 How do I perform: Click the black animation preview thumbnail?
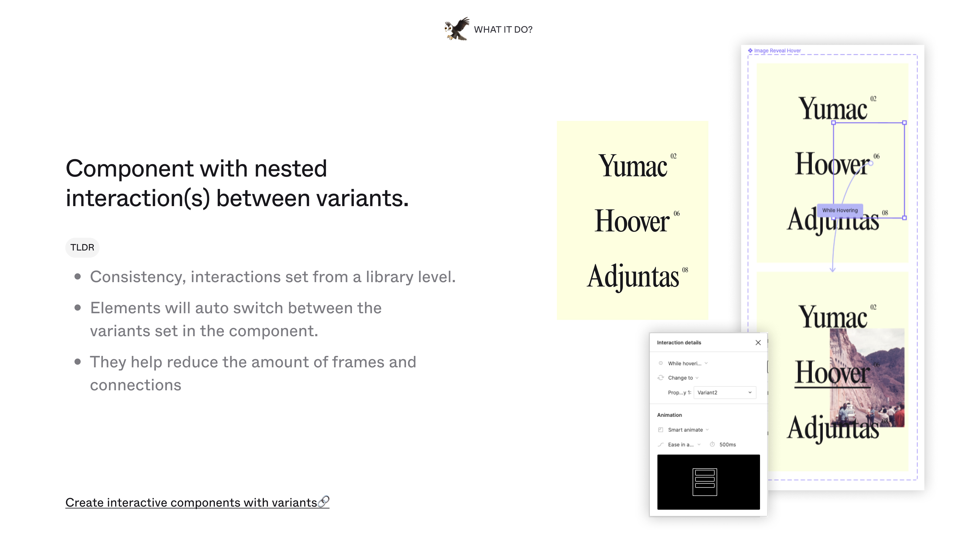(708, 482)
